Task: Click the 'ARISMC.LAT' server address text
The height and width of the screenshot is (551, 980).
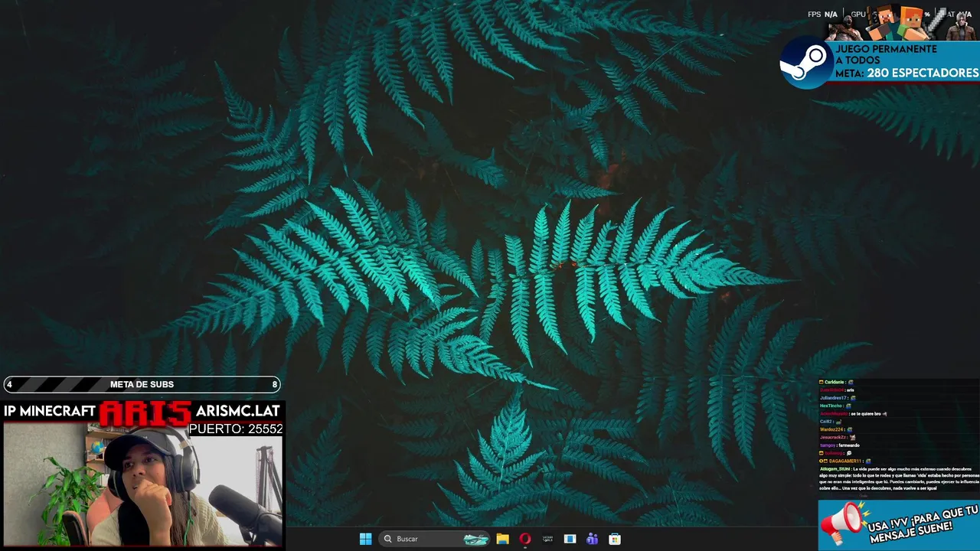Action: pos(237,411)
